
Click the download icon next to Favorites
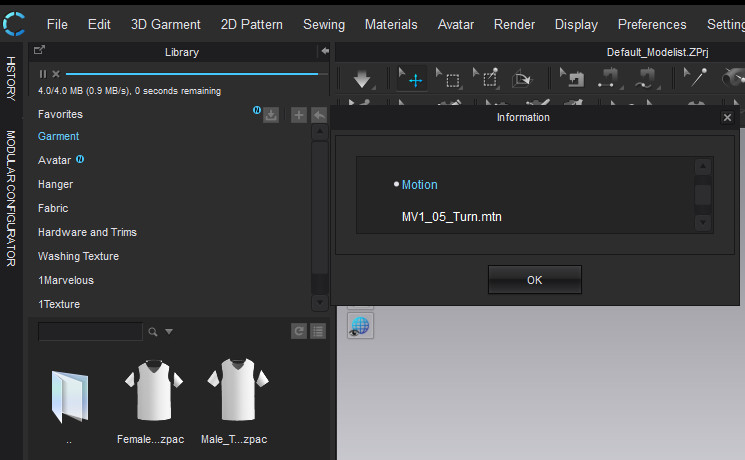271,115
